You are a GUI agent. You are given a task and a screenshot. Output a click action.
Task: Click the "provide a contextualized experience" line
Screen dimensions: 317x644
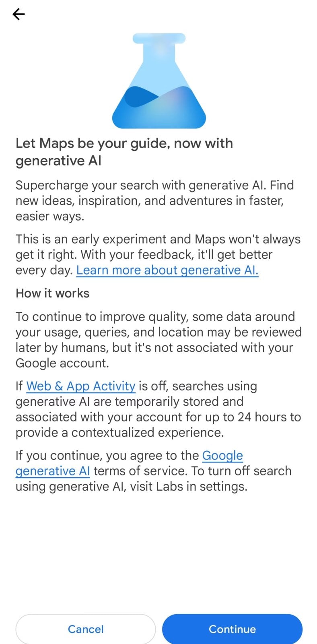click(x=119, y=432)
